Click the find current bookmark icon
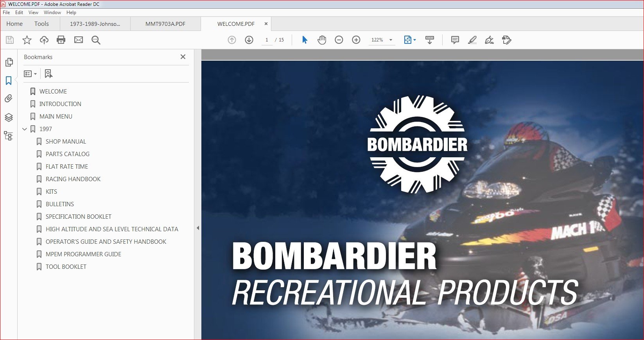Screen dimensions: 644x340 [48, 74]
